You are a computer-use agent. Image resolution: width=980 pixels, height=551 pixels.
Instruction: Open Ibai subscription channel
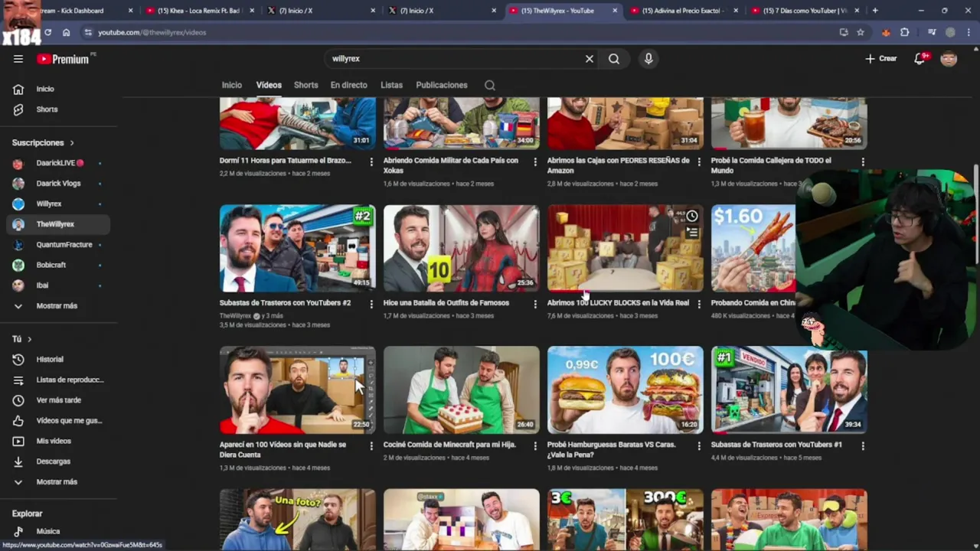click(58, 285)
